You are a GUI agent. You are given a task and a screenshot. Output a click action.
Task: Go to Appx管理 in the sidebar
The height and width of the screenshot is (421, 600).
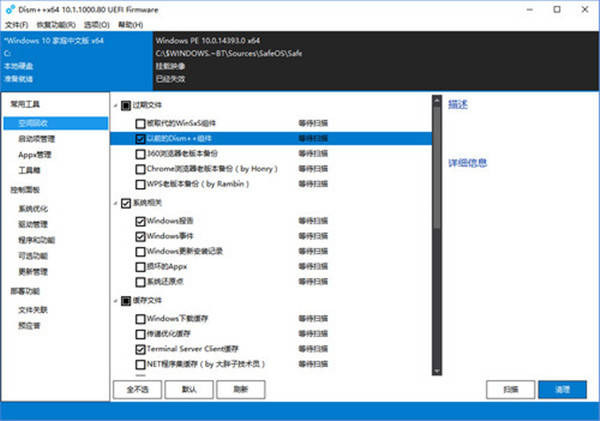point(35,155)
